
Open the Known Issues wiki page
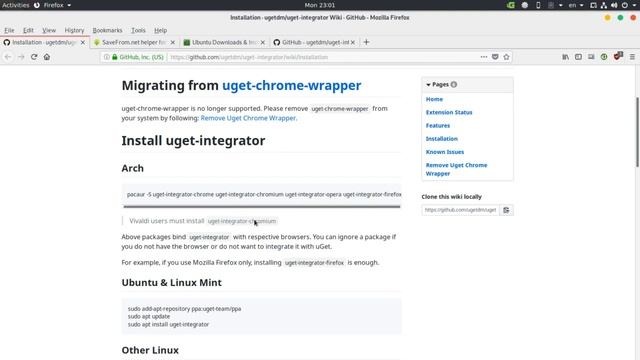(445, 152)
